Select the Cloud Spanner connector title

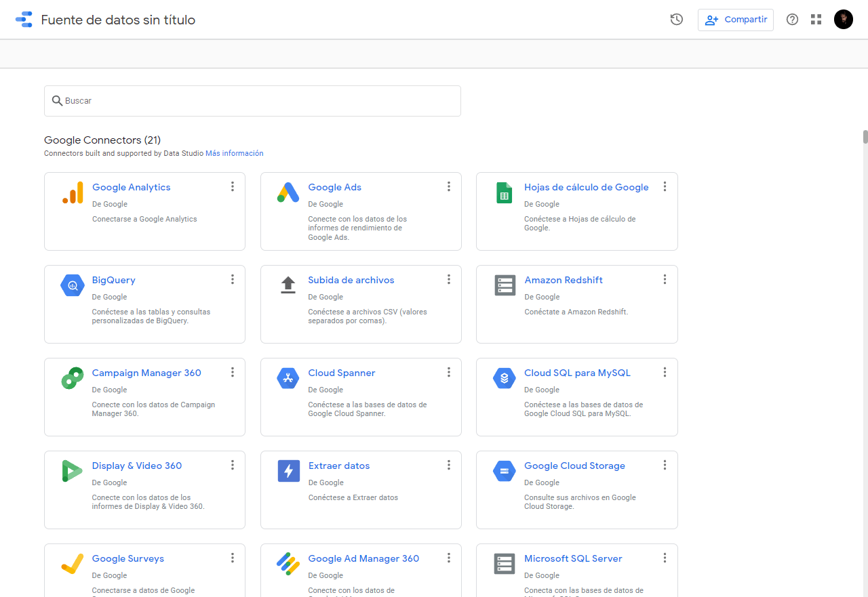(342, 373)
